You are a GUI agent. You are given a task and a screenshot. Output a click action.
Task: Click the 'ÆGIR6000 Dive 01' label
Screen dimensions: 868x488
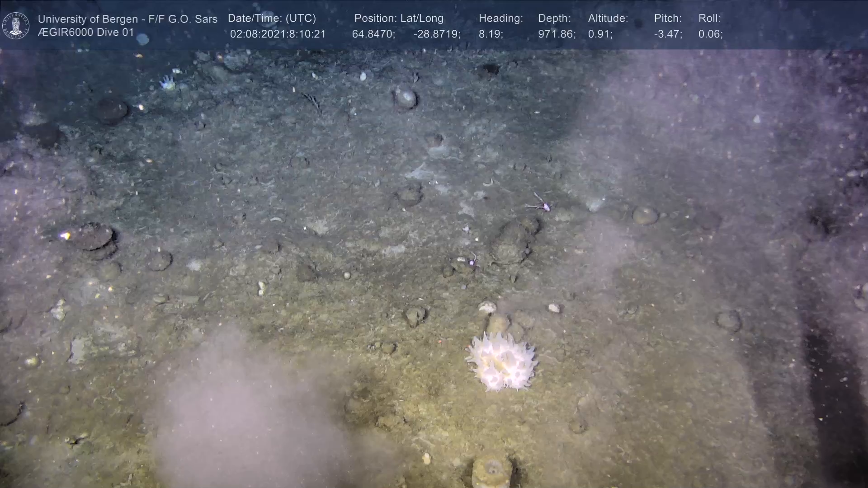[86, 33]
